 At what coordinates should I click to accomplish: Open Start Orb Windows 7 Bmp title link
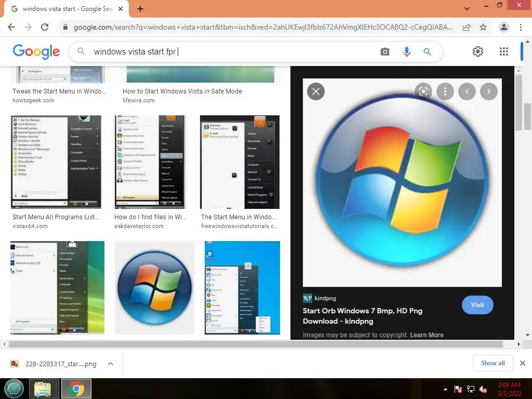click(x=362, y=316)
